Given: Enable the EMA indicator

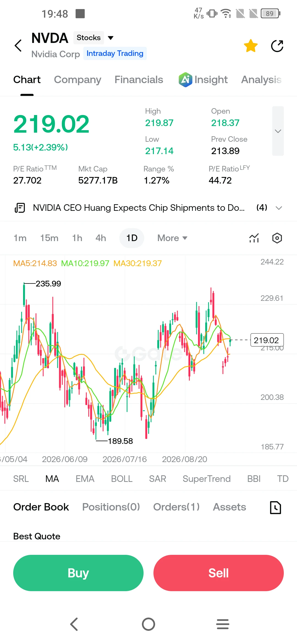Looking at the screenshot, I should (85, 479).
